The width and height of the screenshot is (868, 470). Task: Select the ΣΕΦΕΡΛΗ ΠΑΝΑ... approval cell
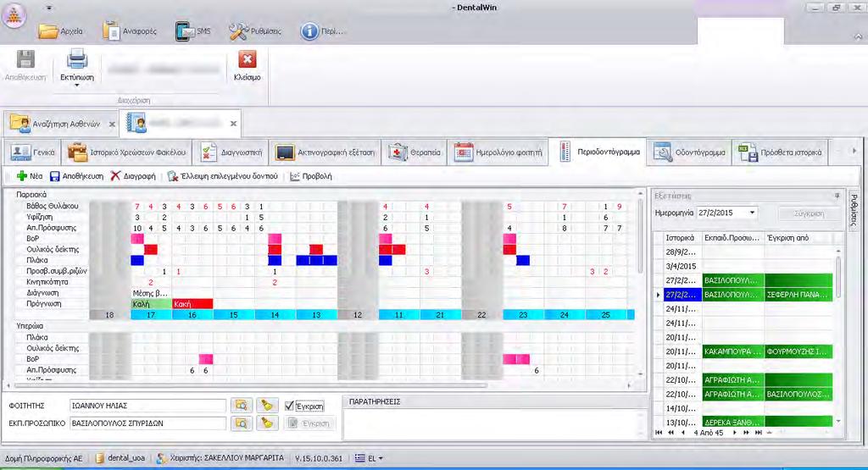798,295
